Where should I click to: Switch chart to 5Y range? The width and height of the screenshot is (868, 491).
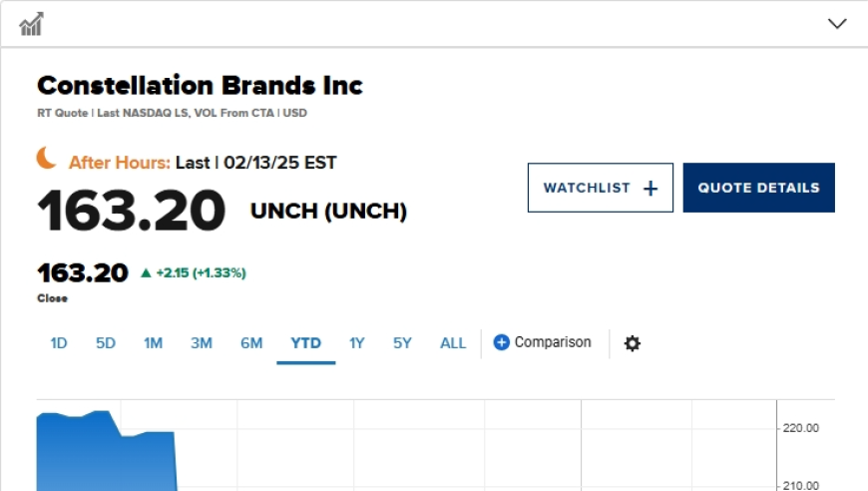(x=402, y=343)
